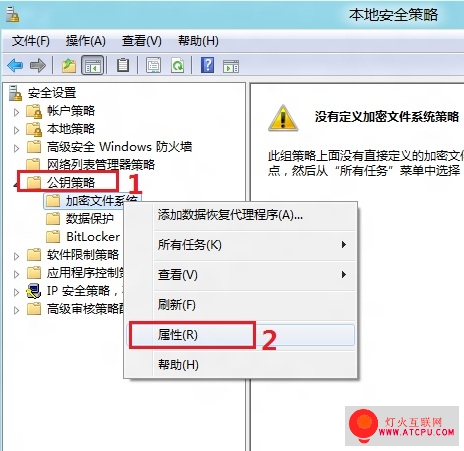Open Help via blue question mark icon

point(207,65)
